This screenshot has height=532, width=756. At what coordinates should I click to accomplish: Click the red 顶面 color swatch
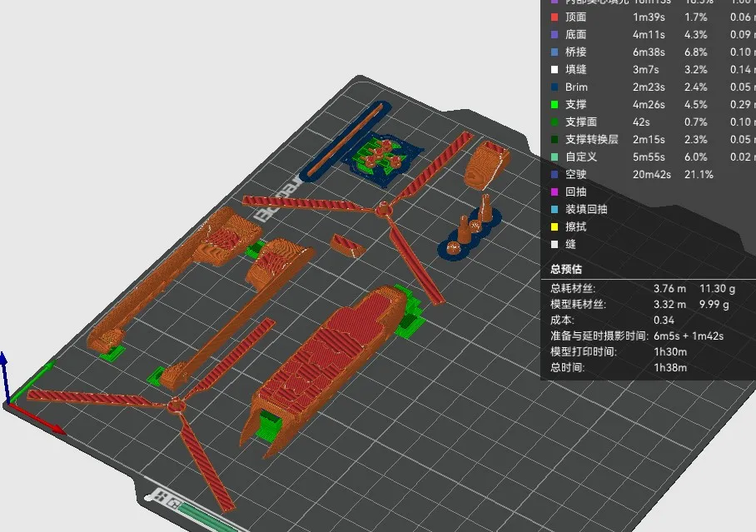(x=555, y=17)
